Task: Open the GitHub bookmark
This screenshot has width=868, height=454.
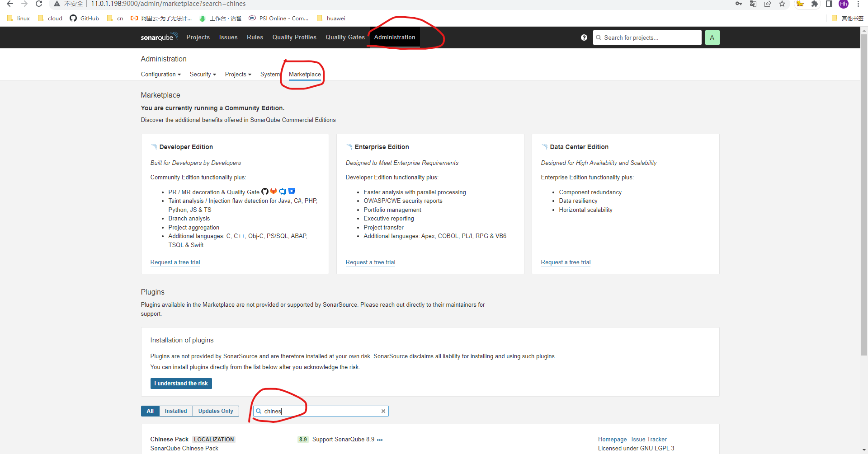Action: click(84, 18)
